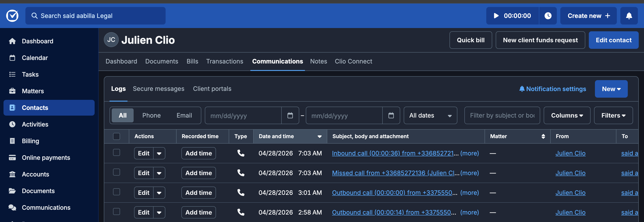The height and width of the screenshot is (222, 644).
Task: Expand the All dates dropdown
Action: [430, 115]
